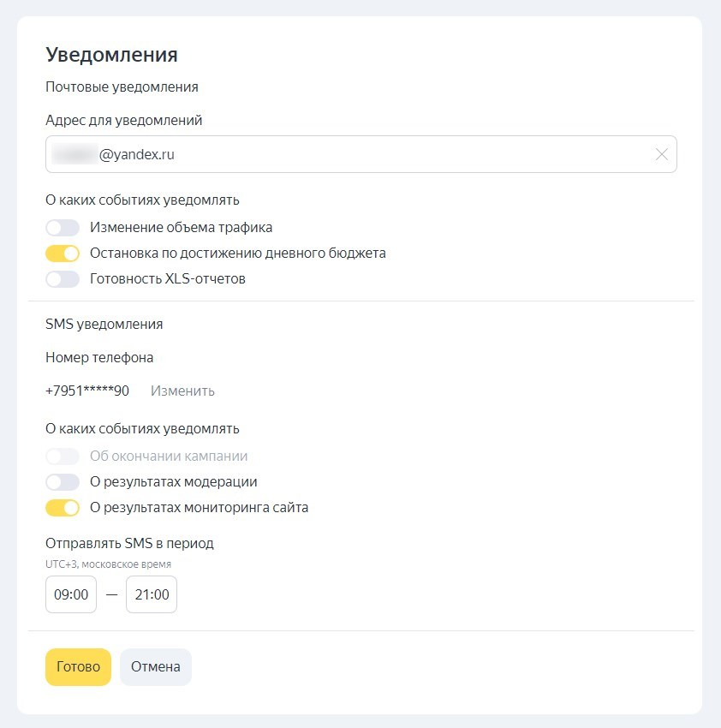Focus the @yandex.ru email input field
The image size is (721, 728).
343,155
